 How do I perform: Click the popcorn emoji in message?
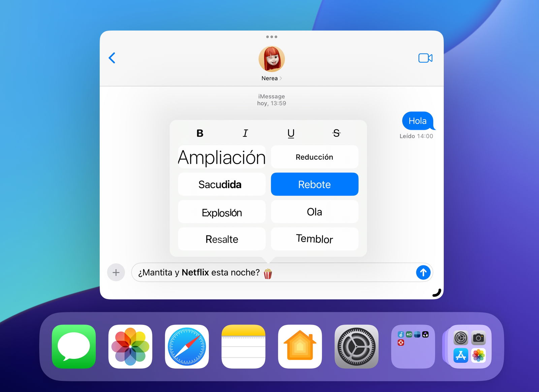click(x=268, y=273)
